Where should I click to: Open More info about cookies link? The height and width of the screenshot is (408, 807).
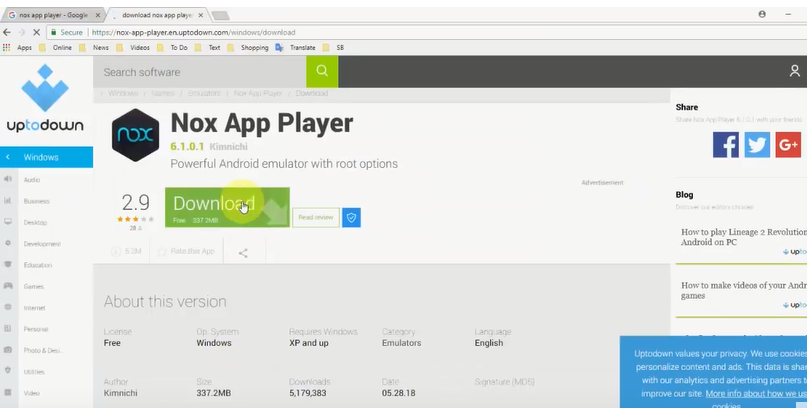(x=757, y=394)
